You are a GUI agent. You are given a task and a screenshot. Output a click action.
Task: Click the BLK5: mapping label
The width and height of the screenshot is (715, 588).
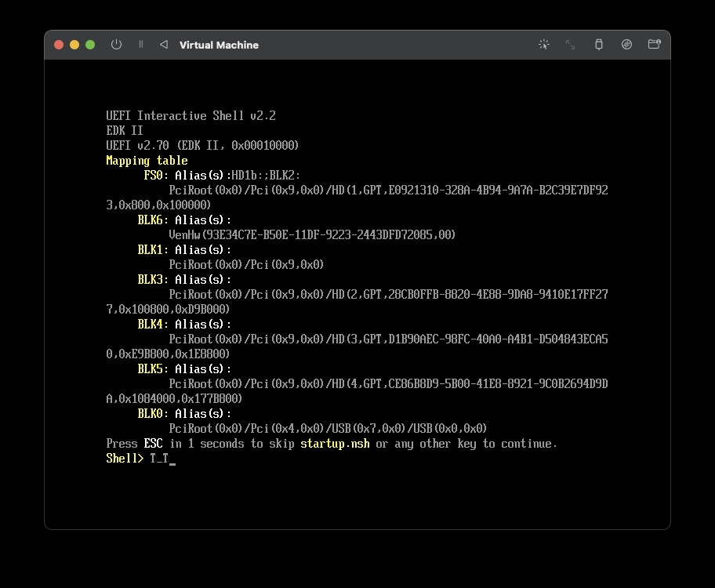(x=153, y=369)
